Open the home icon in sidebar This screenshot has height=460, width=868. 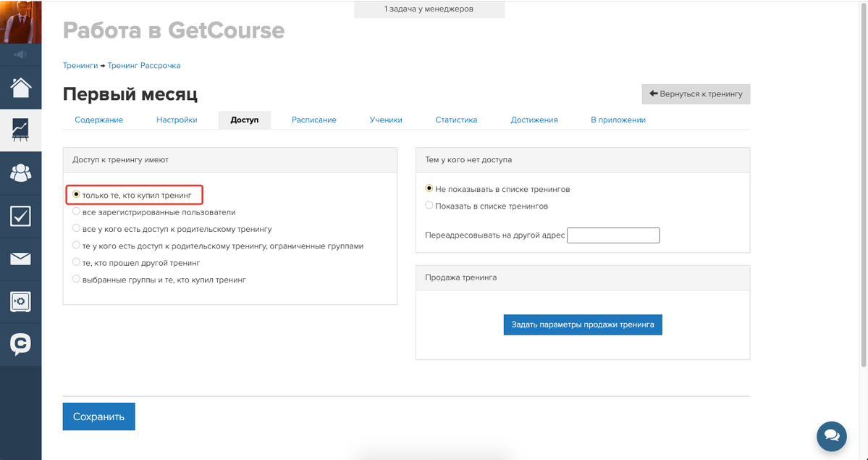(x=20, y=88)
